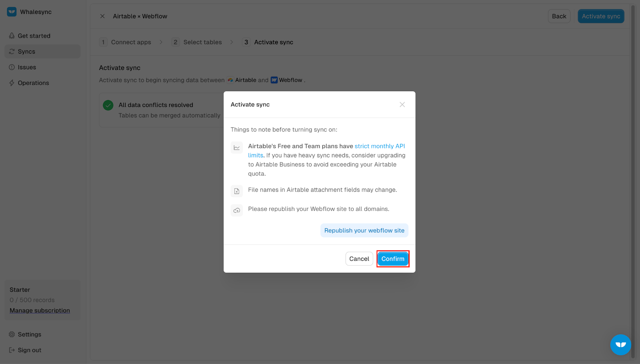Click the cloud republish icon in dialog
Viewport: 640px width, 364px height.
[x=237, y=210]
